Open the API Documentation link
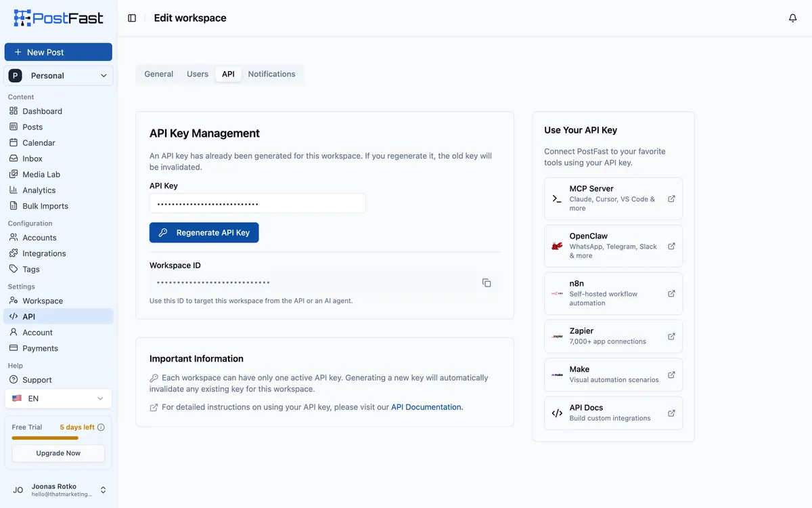The height and width of the screenshot is (508, 812). [426, 407]
